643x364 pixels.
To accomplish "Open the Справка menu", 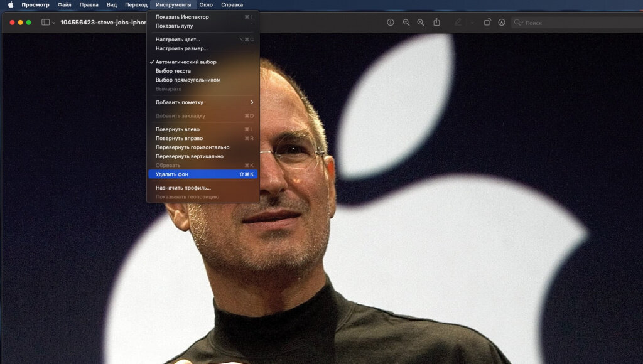I will coord(232,5).
